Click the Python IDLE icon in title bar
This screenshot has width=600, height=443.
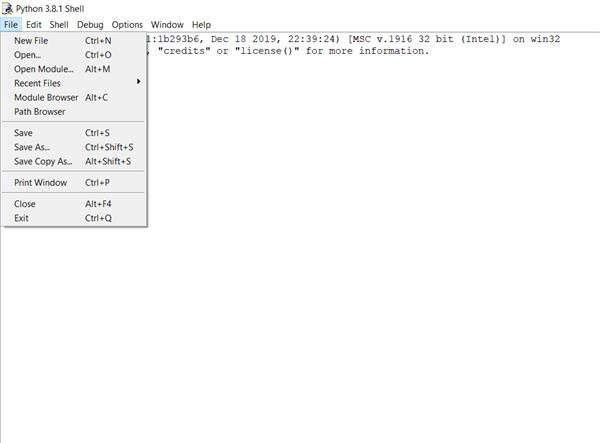7,8
